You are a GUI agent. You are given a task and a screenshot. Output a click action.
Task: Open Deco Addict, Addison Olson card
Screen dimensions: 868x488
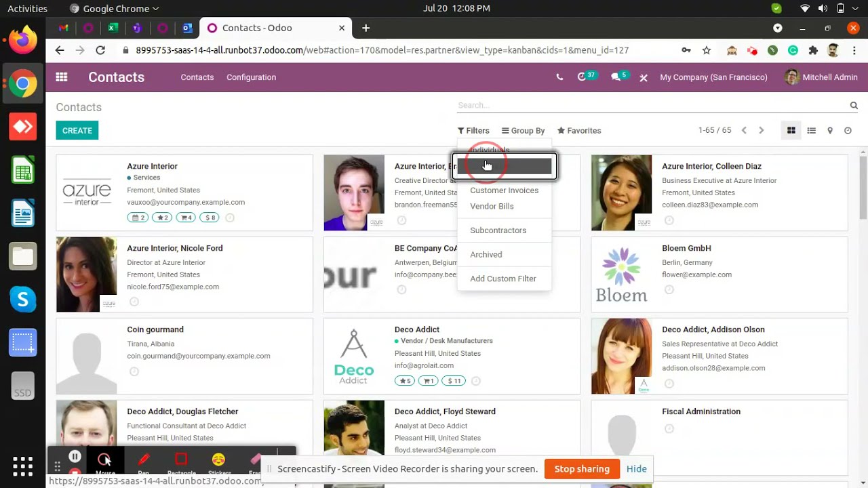pyautogui.click(x=719, y=357)
